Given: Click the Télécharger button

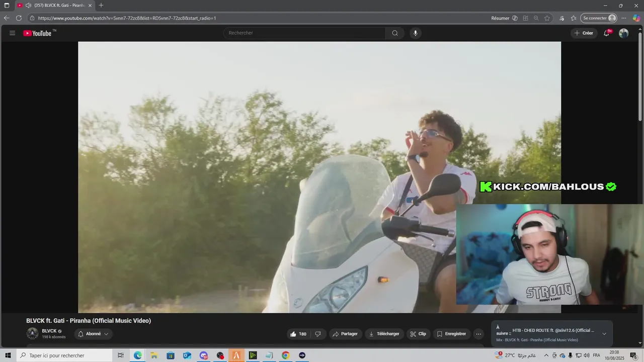Looking at the screenshot, I should click(384, 334).
